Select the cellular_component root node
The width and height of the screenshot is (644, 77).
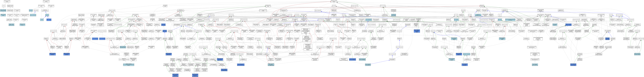coord(46,1)
